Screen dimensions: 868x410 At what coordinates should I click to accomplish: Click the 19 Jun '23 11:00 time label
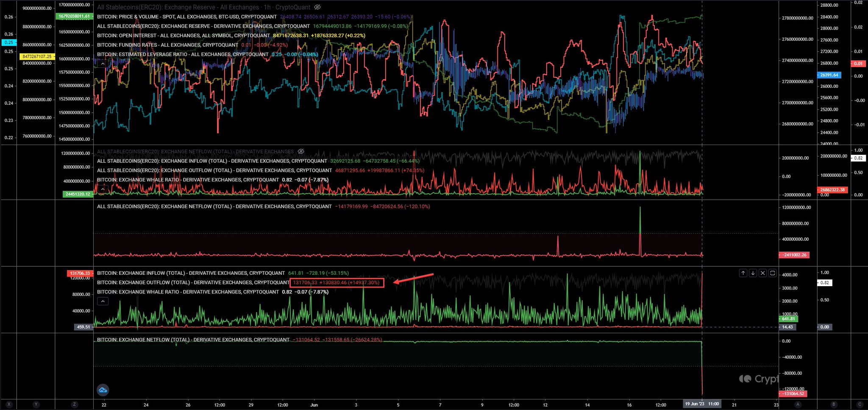coord(702,404)
